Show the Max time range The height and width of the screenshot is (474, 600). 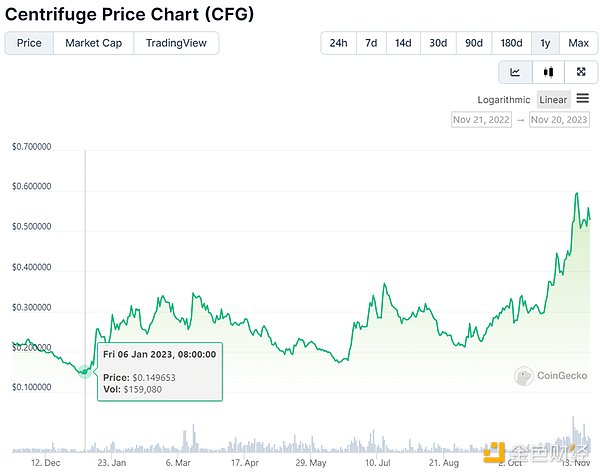pyautogui.click(x=578, y=43)
